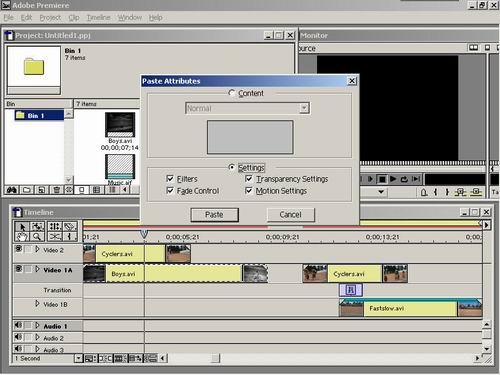
Task: Uncheck the Fade Control checkbox
Action: [170, 191]
